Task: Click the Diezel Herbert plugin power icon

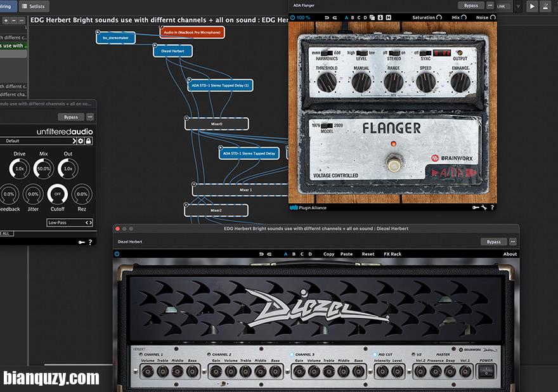Action: 117,254
